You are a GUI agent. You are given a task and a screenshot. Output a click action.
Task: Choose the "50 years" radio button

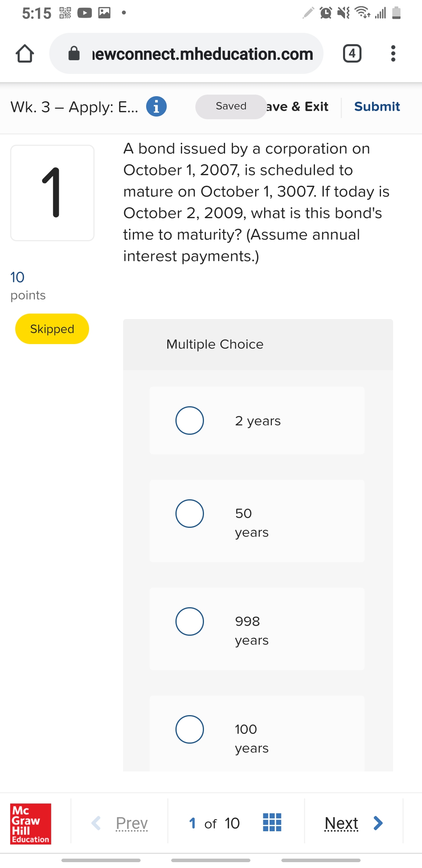190,513
